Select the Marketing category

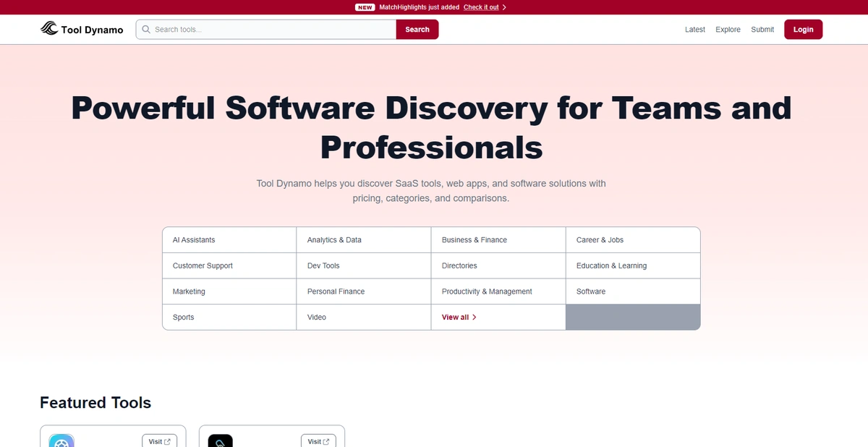189,291
